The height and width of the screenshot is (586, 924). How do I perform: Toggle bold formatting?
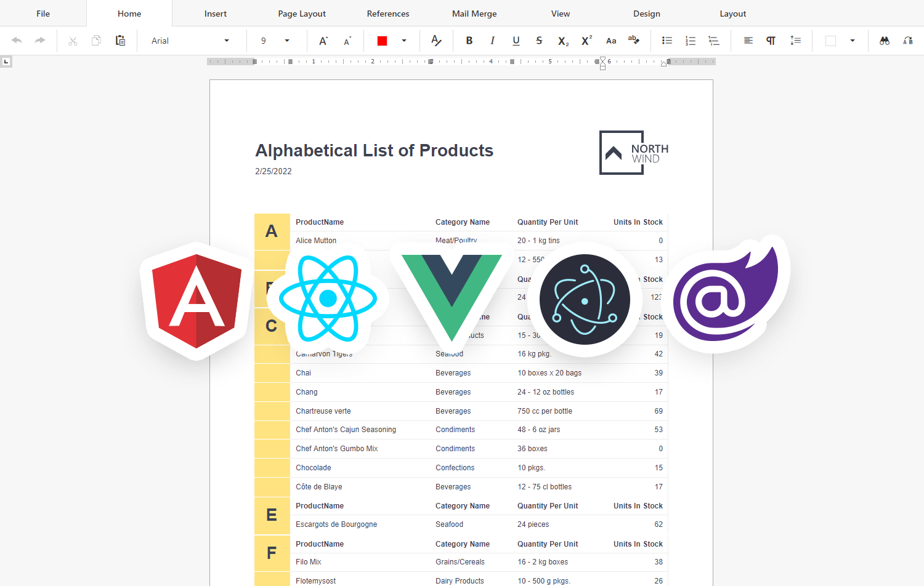[x=469, y=41]
